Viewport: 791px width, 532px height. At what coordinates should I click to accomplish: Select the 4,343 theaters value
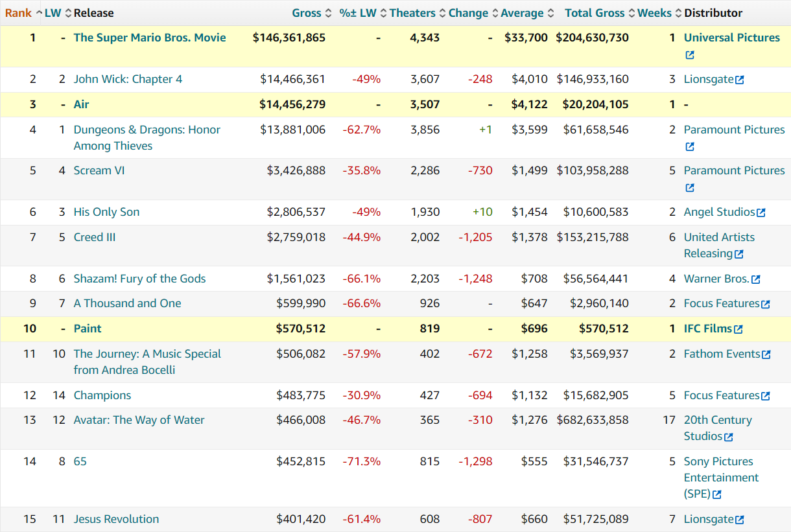(x=425, y=38)
